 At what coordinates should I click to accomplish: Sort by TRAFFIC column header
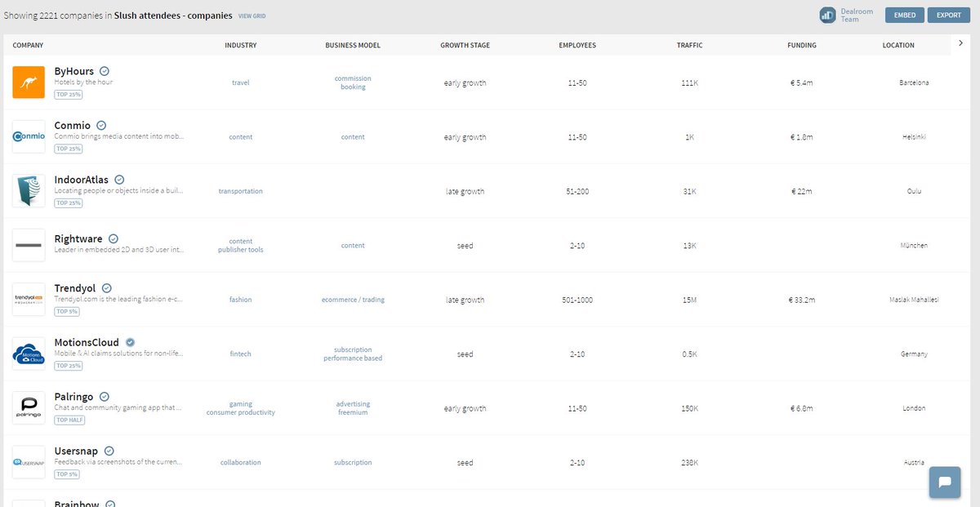click(689, 45)
